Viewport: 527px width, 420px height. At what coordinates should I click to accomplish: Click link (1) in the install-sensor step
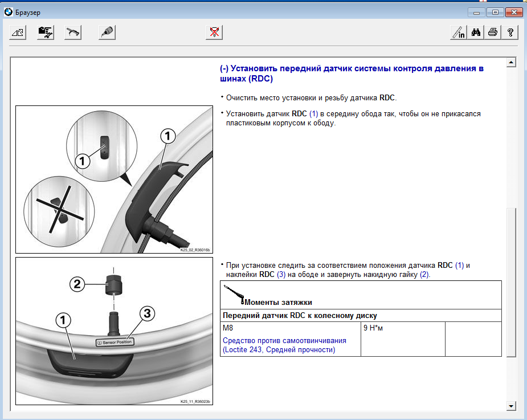click(x=313, y=113)
